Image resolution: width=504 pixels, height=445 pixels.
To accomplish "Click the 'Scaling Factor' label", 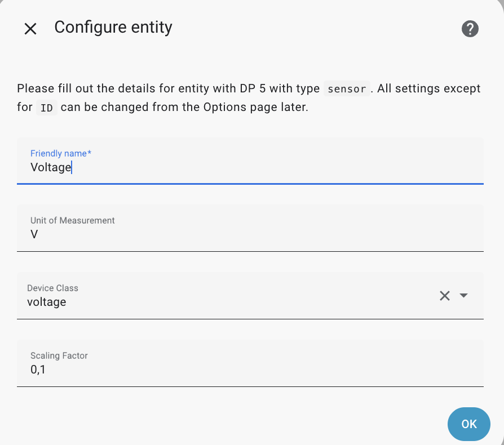I will pos(59,355).
